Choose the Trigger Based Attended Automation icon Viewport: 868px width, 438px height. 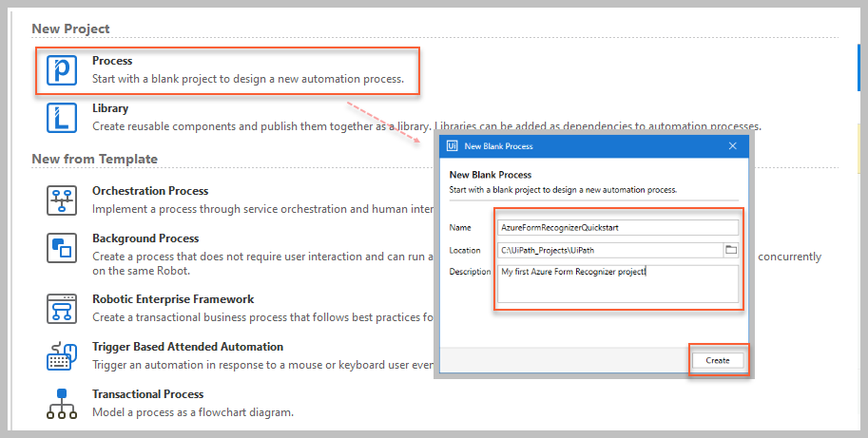pyautogui.click(x=62, y=355)
